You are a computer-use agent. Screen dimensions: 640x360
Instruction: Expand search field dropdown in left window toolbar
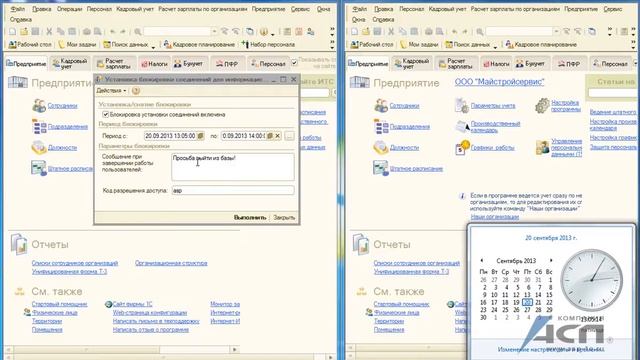[214, 31]
